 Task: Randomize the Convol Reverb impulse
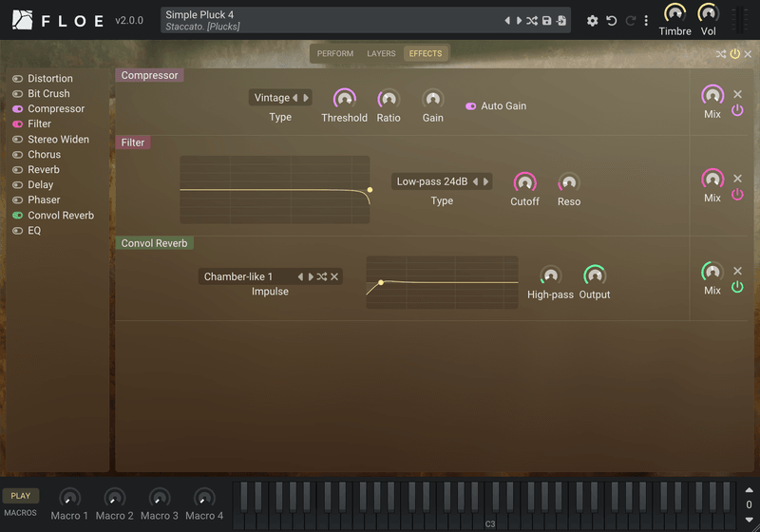[x=322, y=276]
